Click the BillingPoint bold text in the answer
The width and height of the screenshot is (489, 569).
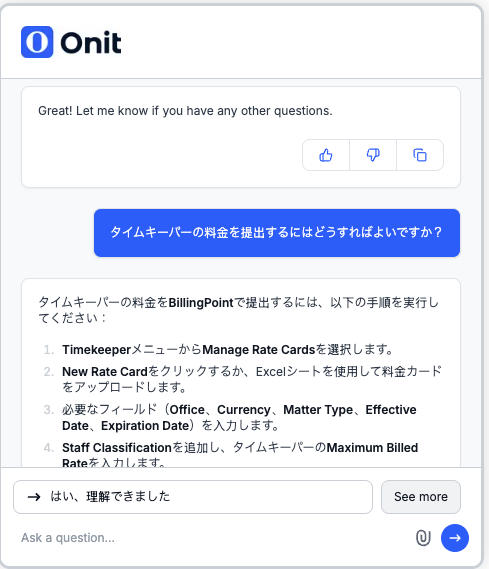(201, 302)
